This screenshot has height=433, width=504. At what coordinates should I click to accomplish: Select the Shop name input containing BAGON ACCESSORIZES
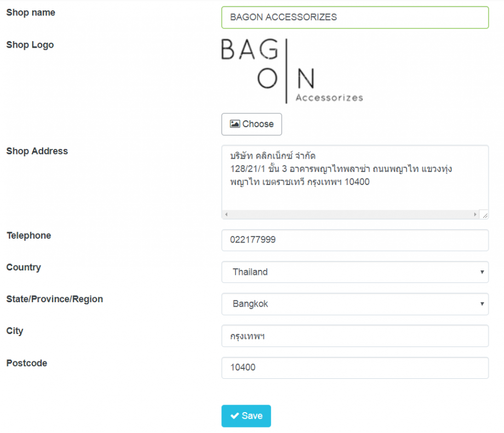click(x=355, y=17)
